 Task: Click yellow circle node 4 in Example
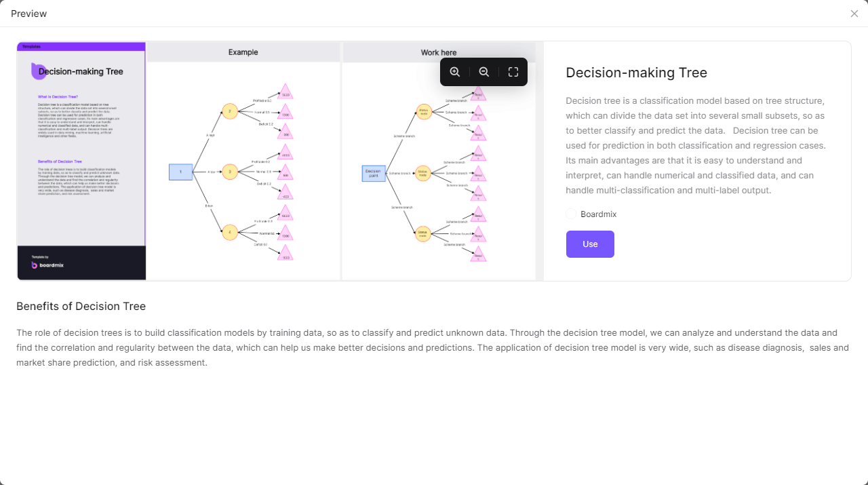230,233
